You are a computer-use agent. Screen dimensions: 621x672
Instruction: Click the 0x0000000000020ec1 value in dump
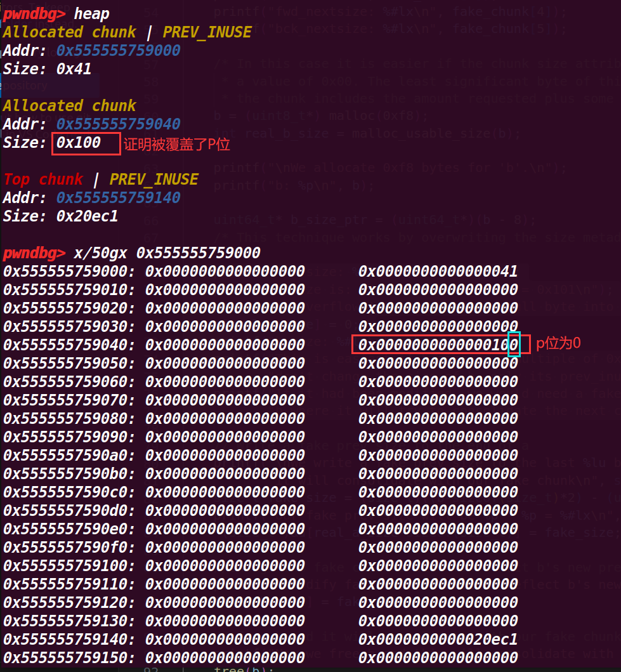click(x=438, y=639)
